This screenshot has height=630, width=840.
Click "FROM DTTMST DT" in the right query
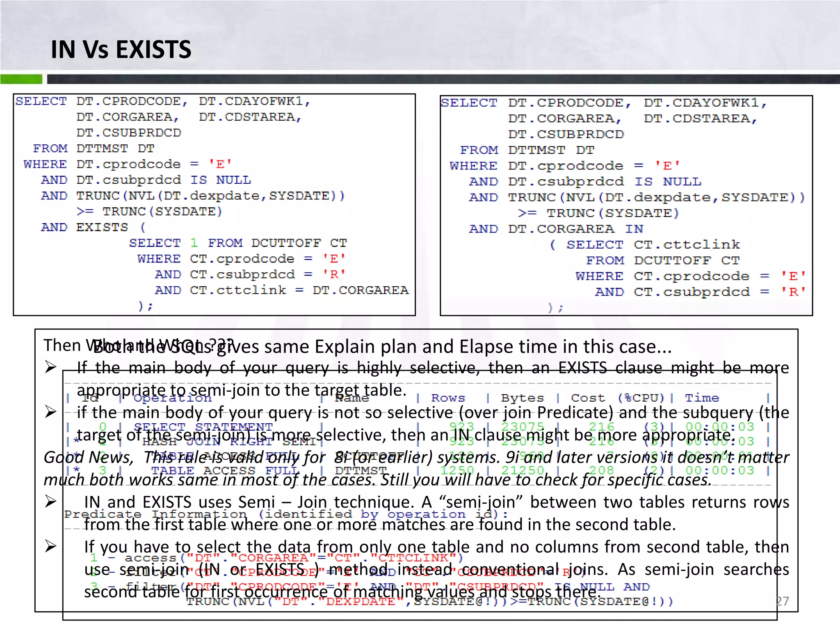point(527,150)
